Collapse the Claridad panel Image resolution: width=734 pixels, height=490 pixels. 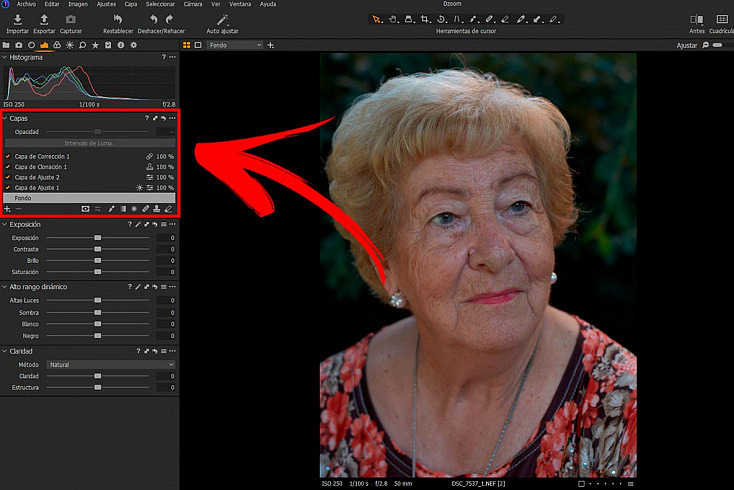[x=5, y=351]
